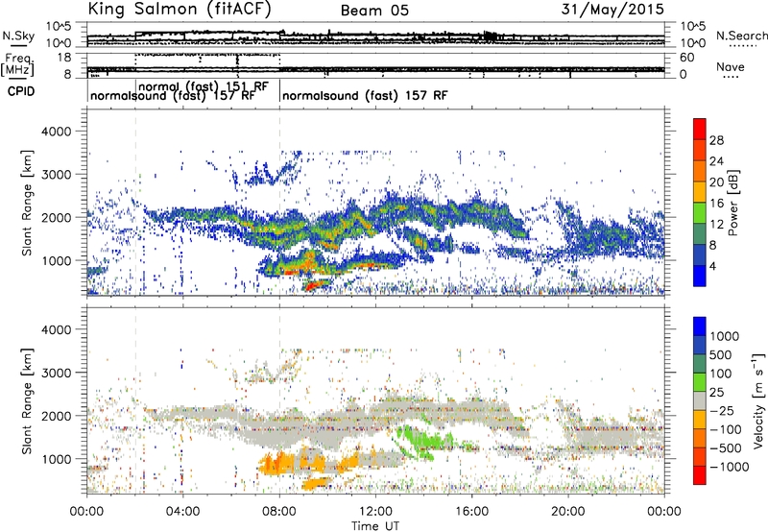Click the "08:00" time tick label
The width and height of the screenshot is (768, 532).
[x=279, y=512]
